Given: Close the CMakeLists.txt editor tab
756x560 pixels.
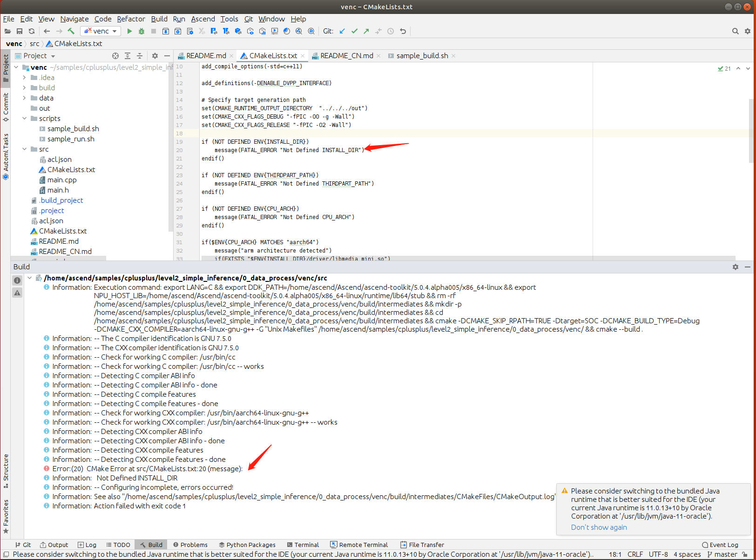Looking at the screenshot, I should (x=303, y=56).
